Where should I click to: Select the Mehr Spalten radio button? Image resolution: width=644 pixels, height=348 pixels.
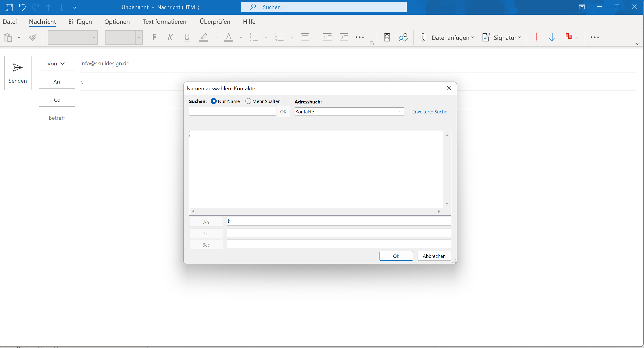248,101
